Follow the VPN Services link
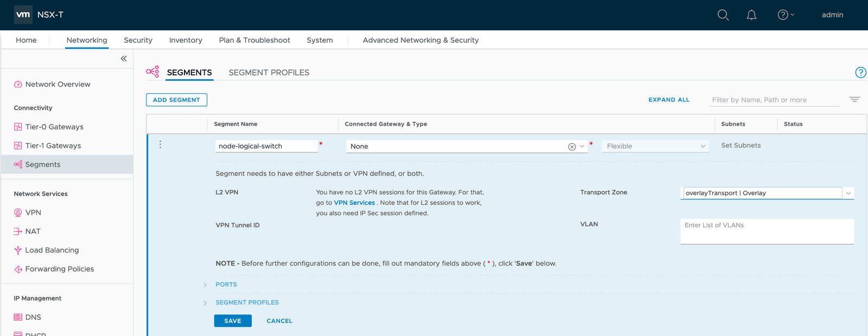Image resolution: width=868 pixels, height=336 pixels. coord(354,203)
